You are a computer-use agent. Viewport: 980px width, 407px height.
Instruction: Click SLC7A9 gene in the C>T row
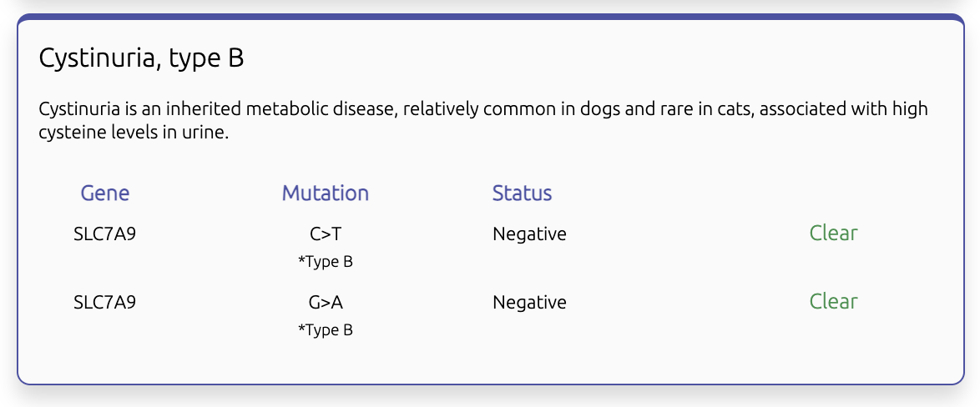[105, 234]
